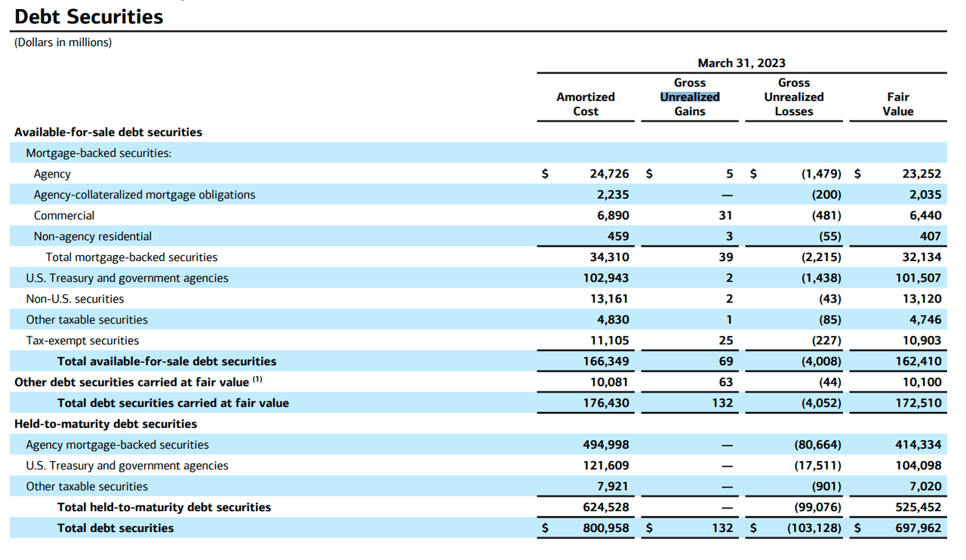Select Agency amortized cost value 24,726
The image size is (966, 560).
pos(609,174)
